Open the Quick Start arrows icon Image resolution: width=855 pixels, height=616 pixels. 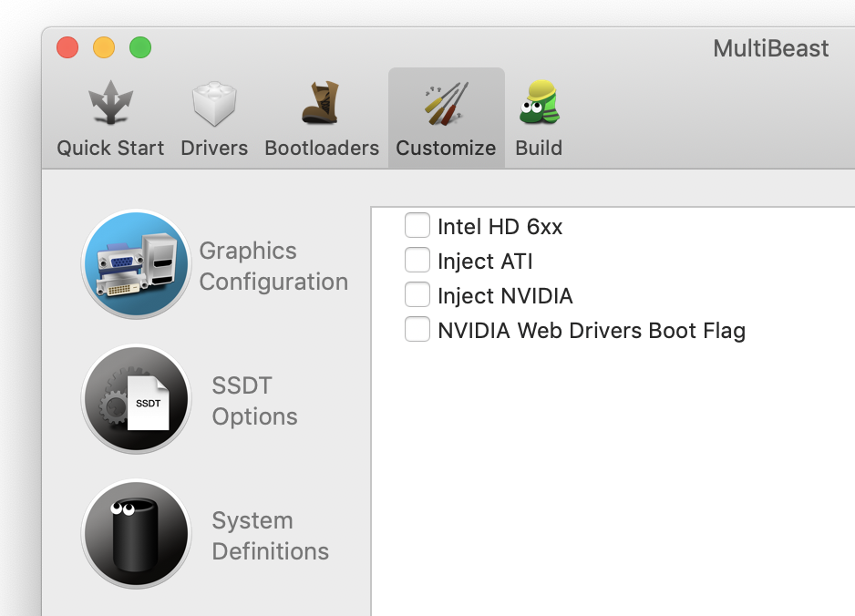pyautogui.click(x=110, y=102)
